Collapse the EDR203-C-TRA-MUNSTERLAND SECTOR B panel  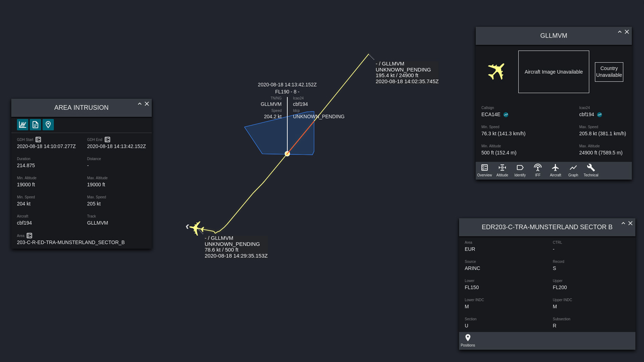[x=623, y=223]
